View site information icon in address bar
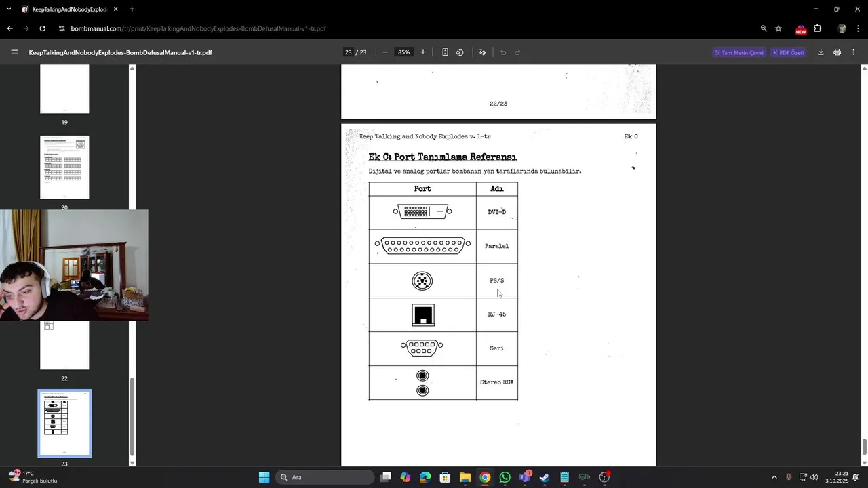868x488 pixels. (62, 28)
